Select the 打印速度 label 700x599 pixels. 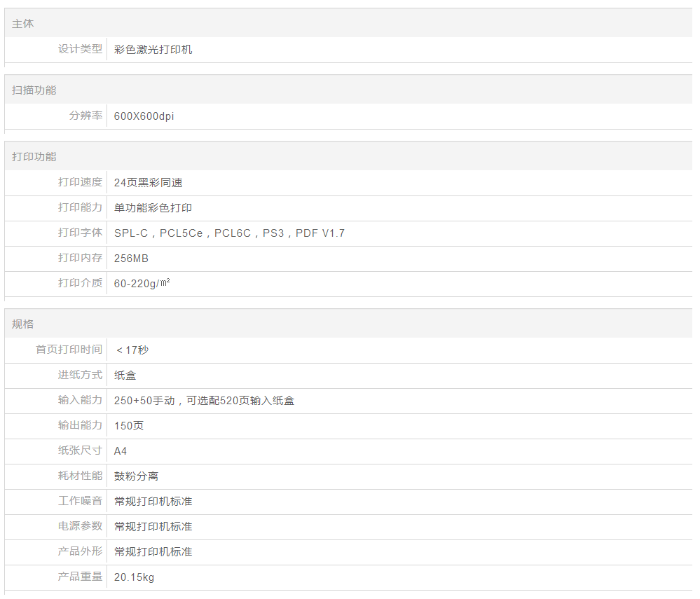pos(80,182)
